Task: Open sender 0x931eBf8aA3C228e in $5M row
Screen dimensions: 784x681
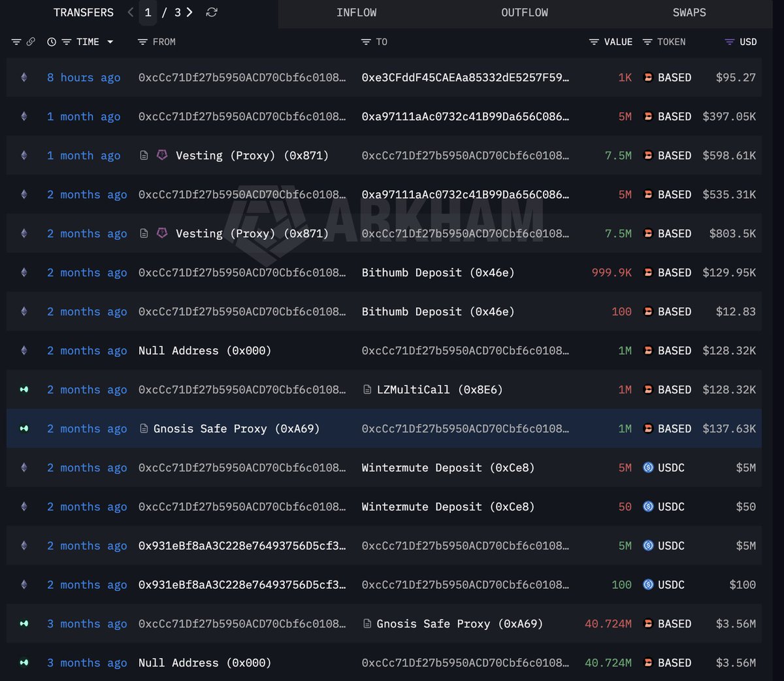Action: pyautogui.click(x=242, y=546)
